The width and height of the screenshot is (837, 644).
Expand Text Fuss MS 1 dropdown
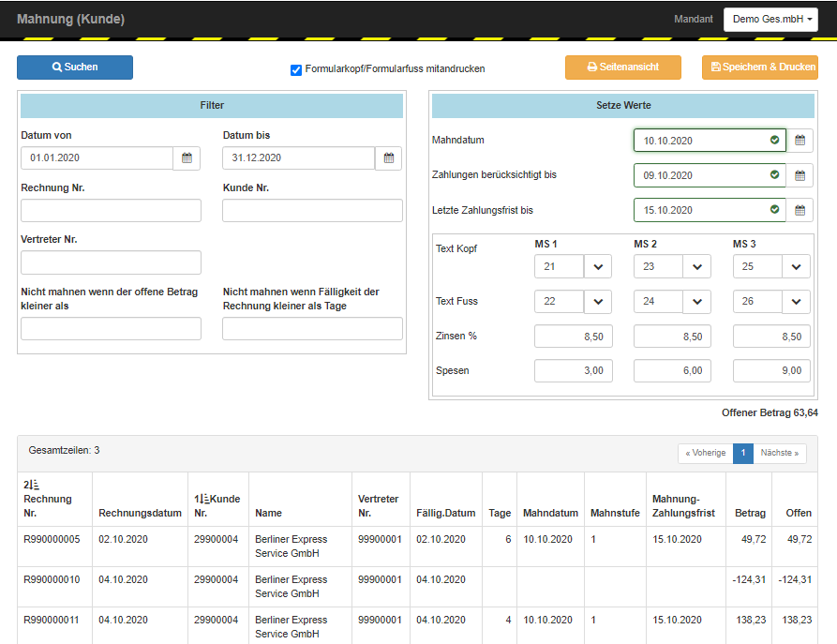[x=598, y=301]
